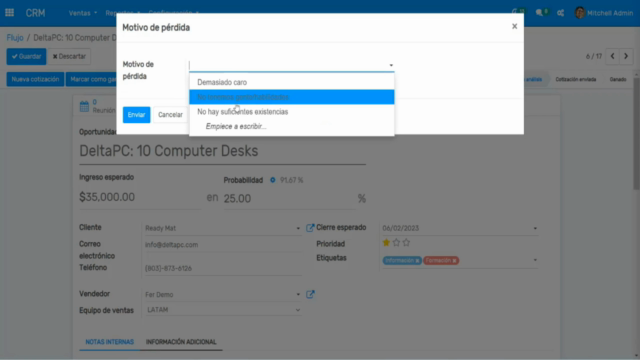Viewport: 640px width, 360px height.
Task: Switch to Información adicional tab
Action: [181, 342]
